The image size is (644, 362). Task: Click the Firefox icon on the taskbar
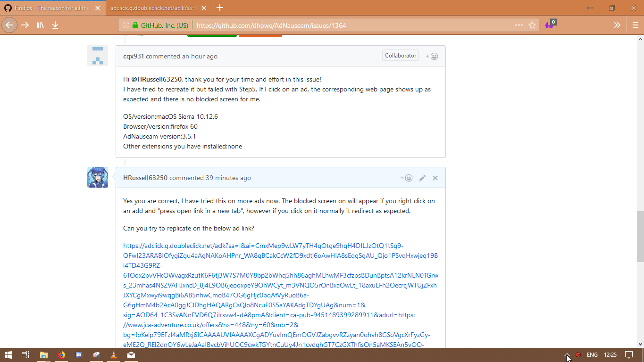[x=61, y=355]
